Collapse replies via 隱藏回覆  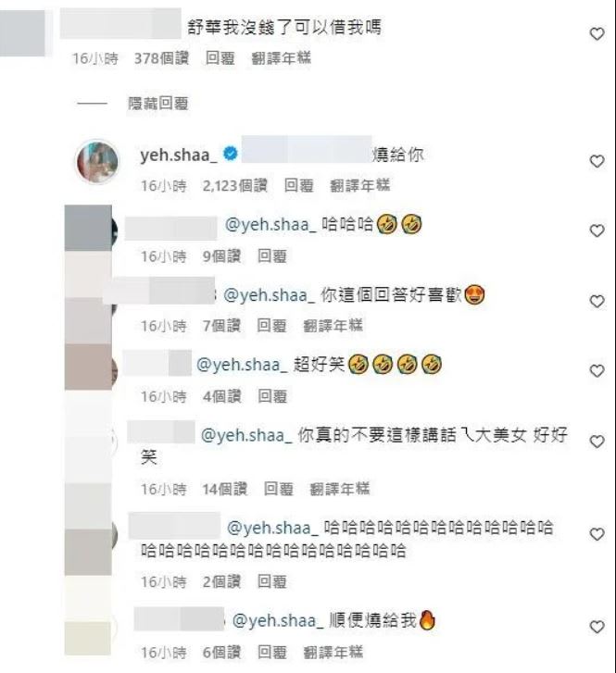[158, 104]
